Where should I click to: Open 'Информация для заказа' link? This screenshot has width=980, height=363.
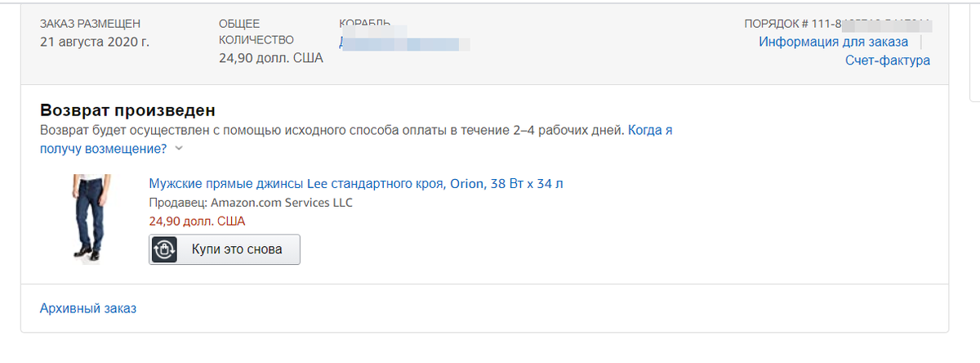833,42
